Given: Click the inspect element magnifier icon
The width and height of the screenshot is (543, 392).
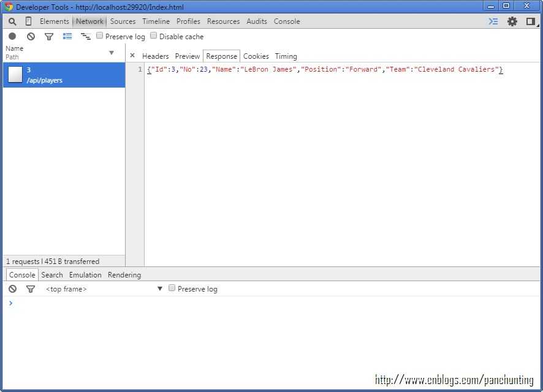Looking at the screenshot, I should 12,21.
